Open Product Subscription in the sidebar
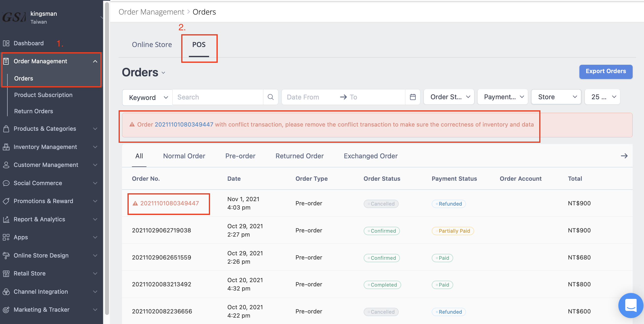Viewport: 644px width, 324px height. coord(43,95)
